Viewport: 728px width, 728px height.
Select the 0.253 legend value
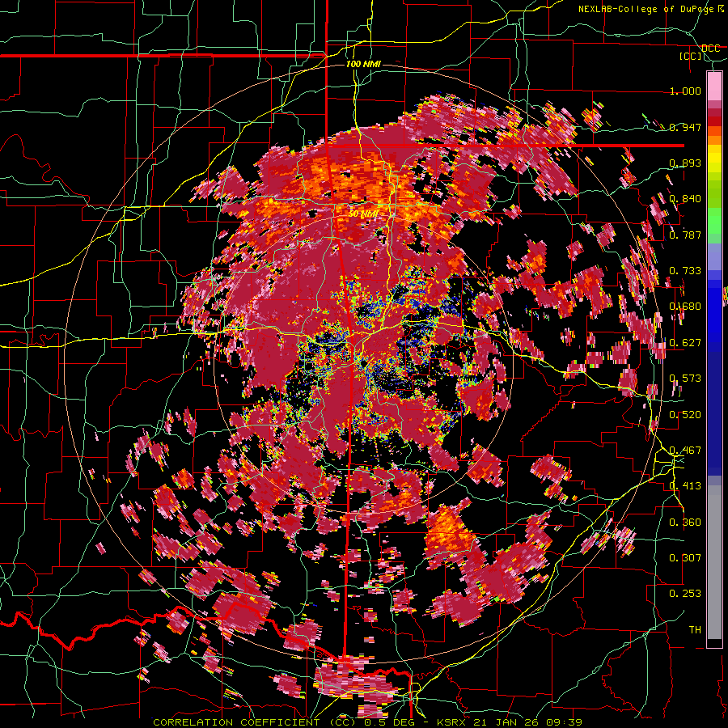685,594
